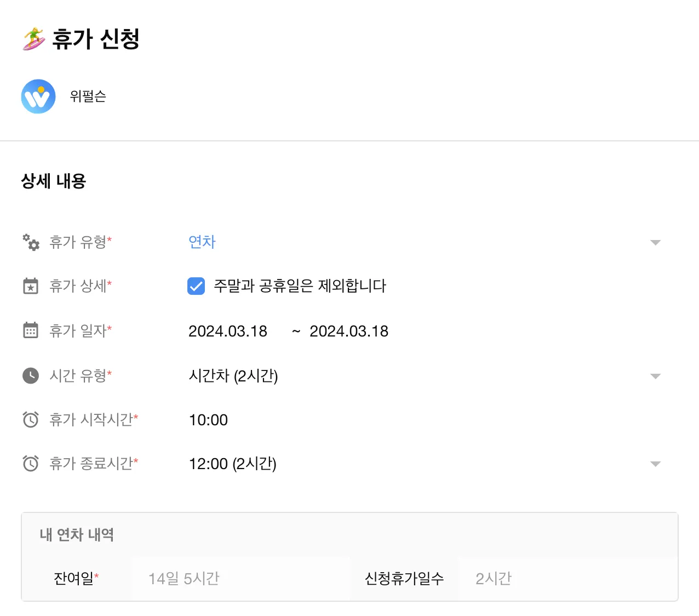Open the 휴가 종료시간 dropdown arrow
Image resolution: width=699 pixels, height=616 pixels.
pyautogui.click(x=655, y=464)
